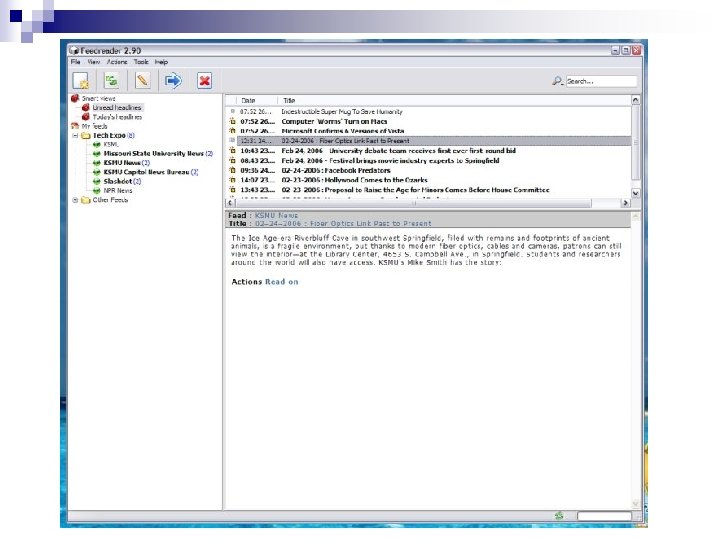Expand the Other Feeds folder
Viewport: 720px width, 540px height.
pos(75,200)
